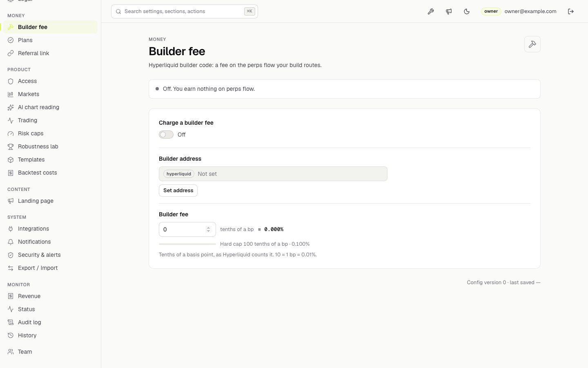Click the candlestick icon next to Markets

11,94
